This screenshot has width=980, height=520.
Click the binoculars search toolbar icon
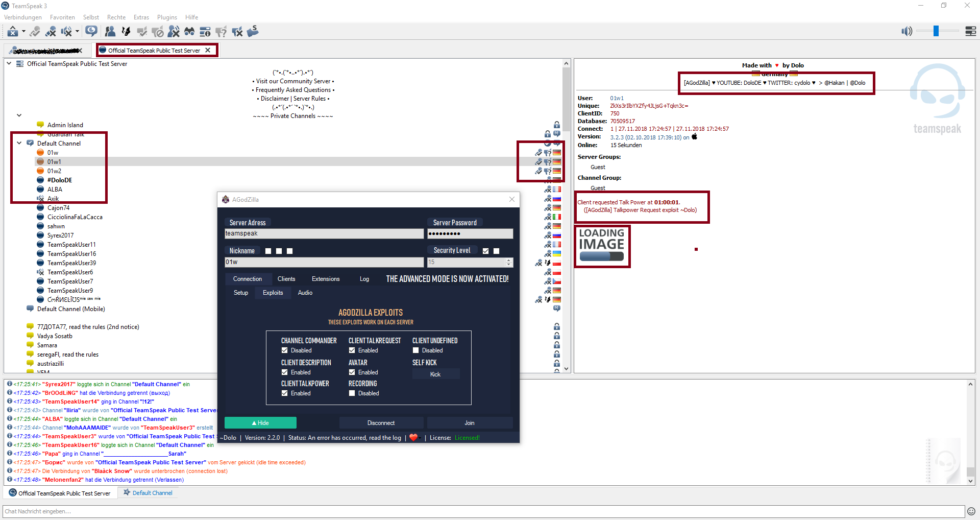189,32
